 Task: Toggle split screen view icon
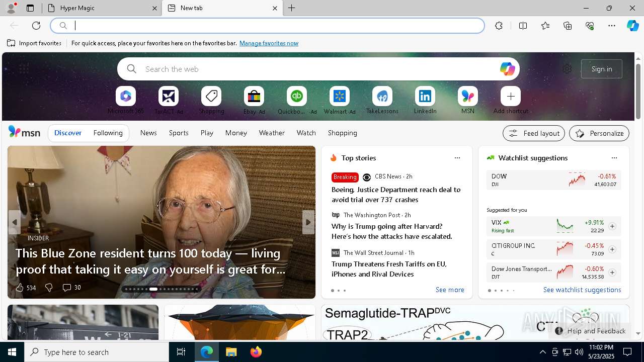point(523,26)
